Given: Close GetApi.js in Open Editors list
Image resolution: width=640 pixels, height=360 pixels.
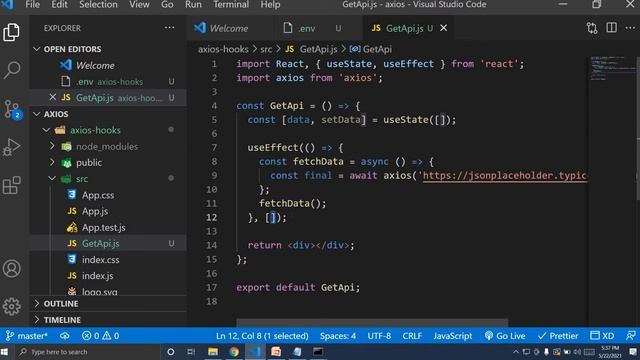Looking at the screenshot, I should coord(53,97).
